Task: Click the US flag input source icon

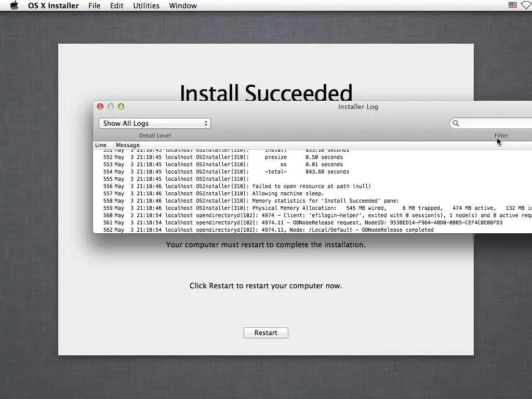Action: click(513, 5)
